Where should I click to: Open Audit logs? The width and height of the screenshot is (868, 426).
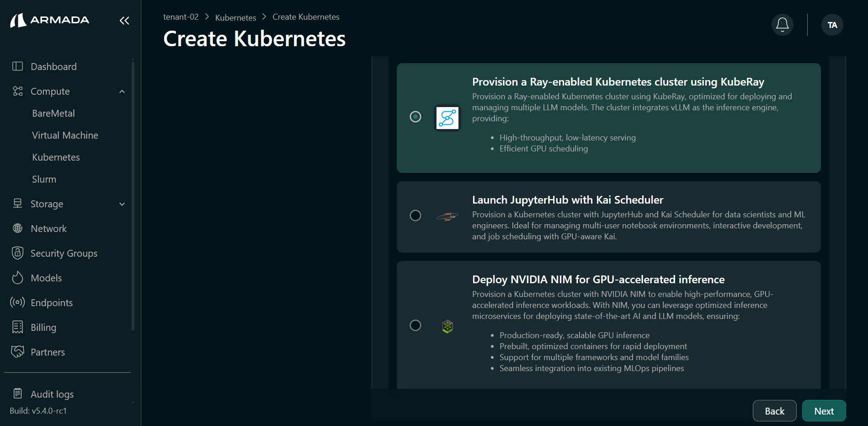coord(52,394)
